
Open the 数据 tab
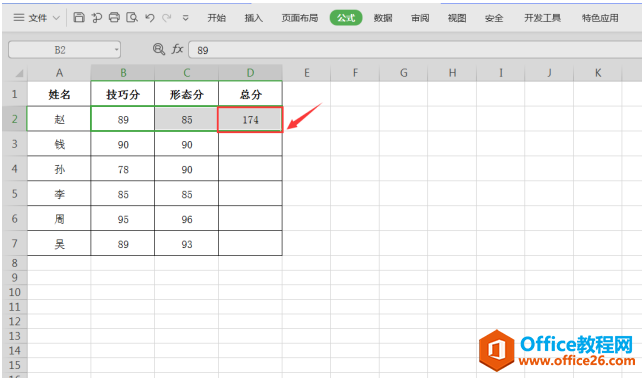click(x=383, y=18)
